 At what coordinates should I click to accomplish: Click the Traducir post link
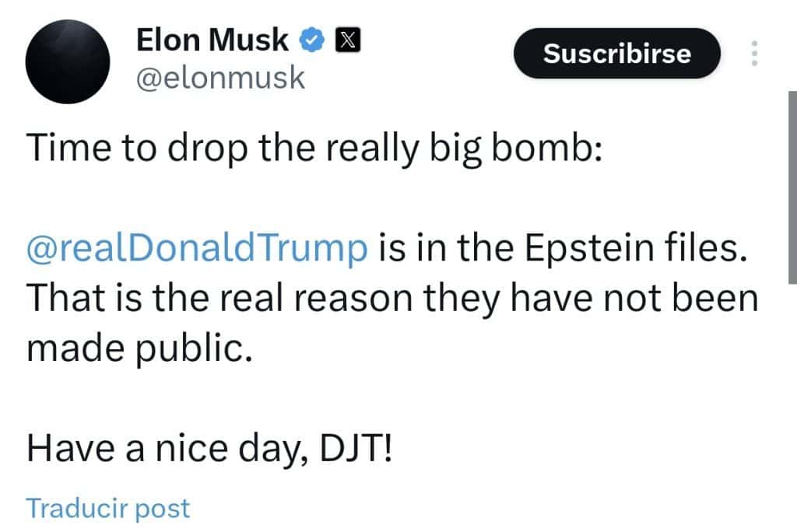108,508
